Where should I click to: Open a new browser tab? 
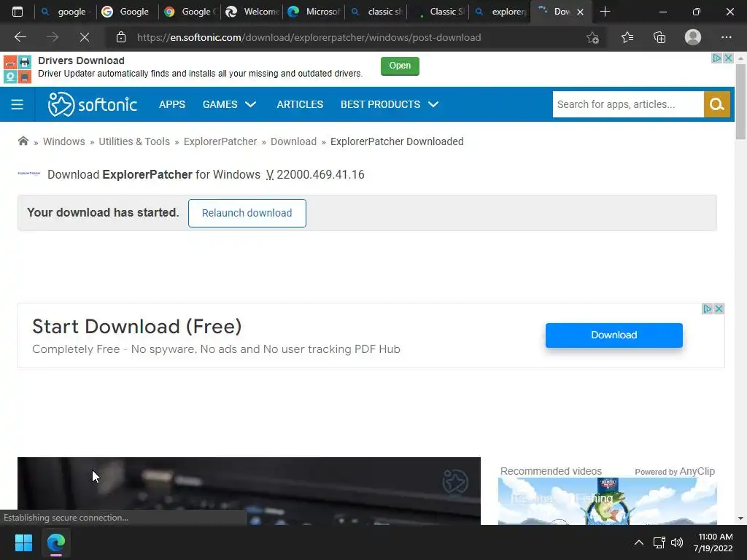tap(605, 12)
